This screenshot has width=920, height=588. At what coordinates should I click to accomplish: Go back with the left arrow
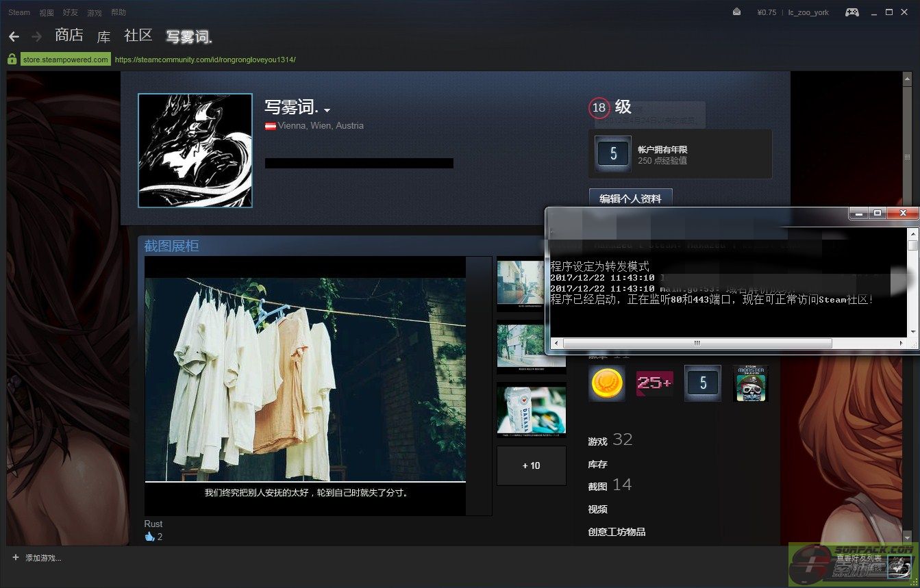coord(14,36)
